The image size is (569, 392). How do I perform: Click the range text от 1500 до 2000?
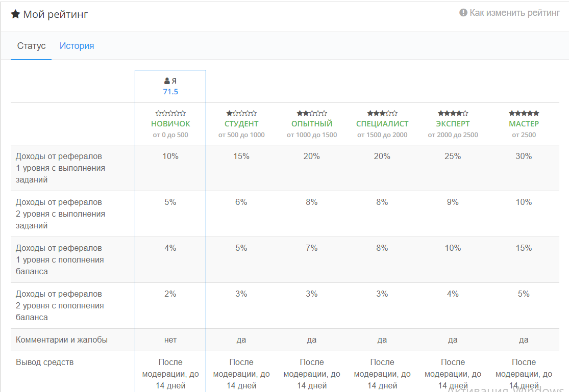click(382, 135)
